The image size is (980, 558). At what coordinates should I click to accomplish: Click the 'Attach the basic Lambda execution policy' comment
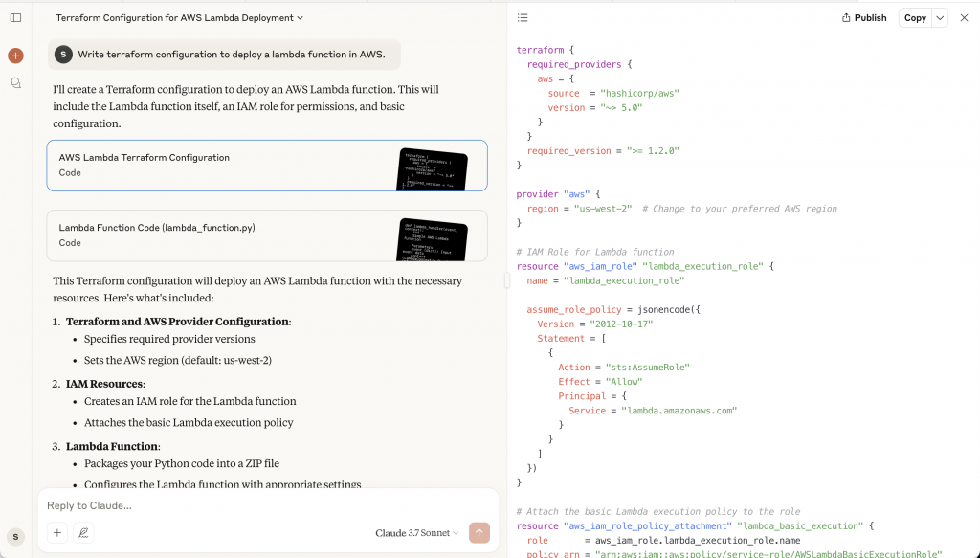click(x=658, y=512)
